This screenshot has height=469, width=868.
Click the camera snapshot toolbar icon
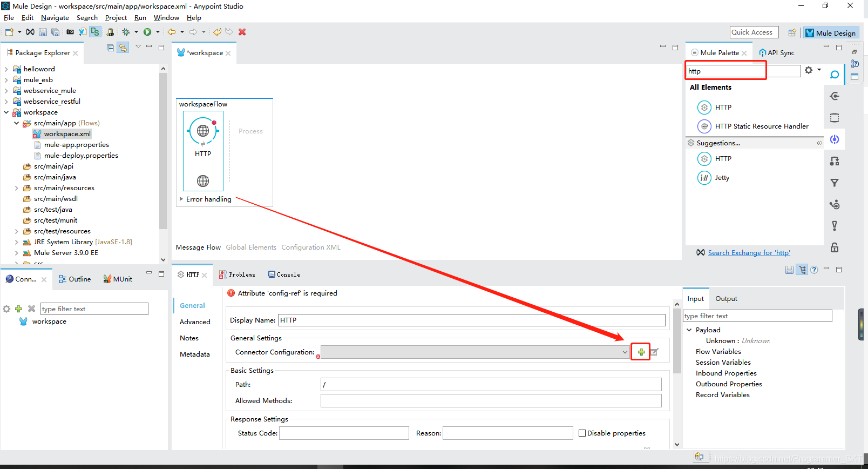point(70,32)
